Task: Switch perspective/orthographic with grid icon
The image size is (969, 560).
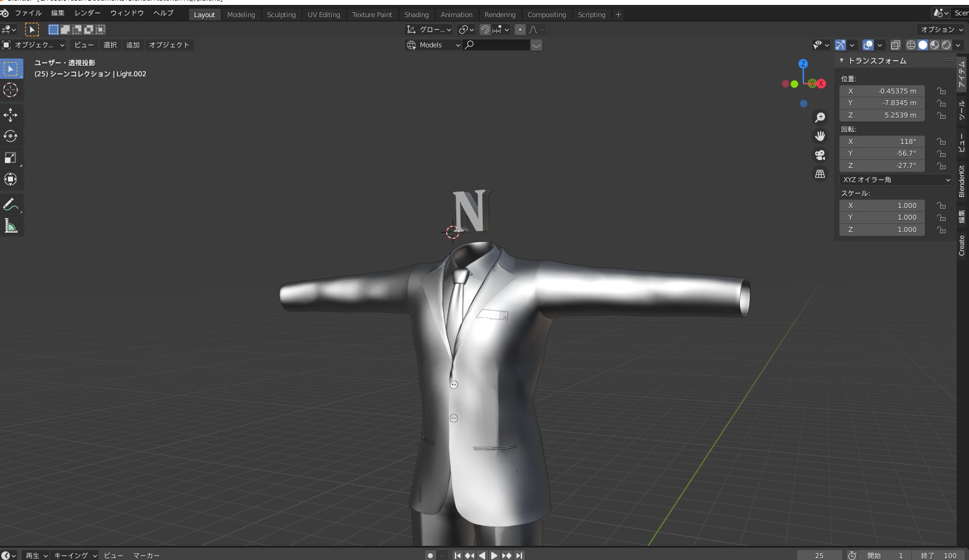Action: [x=820, y=174]
